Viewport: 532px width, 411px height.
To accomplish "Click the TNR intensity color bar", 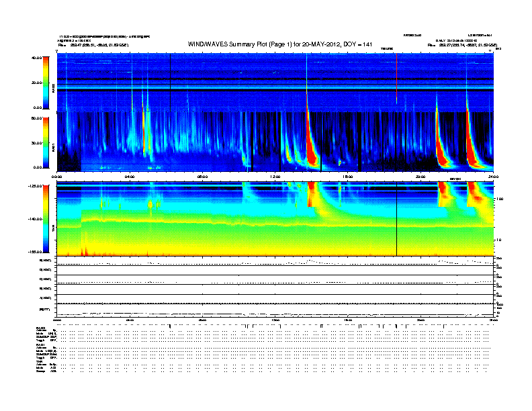I will 46,219.
